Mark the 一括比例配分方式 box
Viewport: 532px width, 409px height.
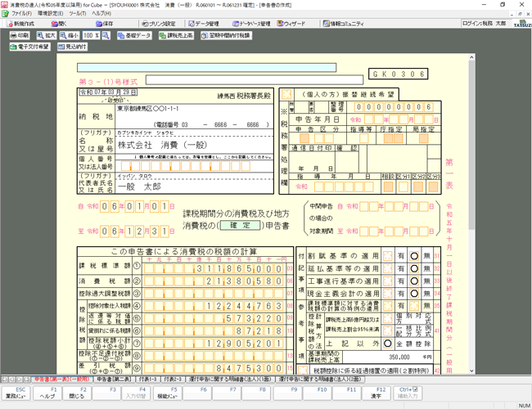coord(387,331)
